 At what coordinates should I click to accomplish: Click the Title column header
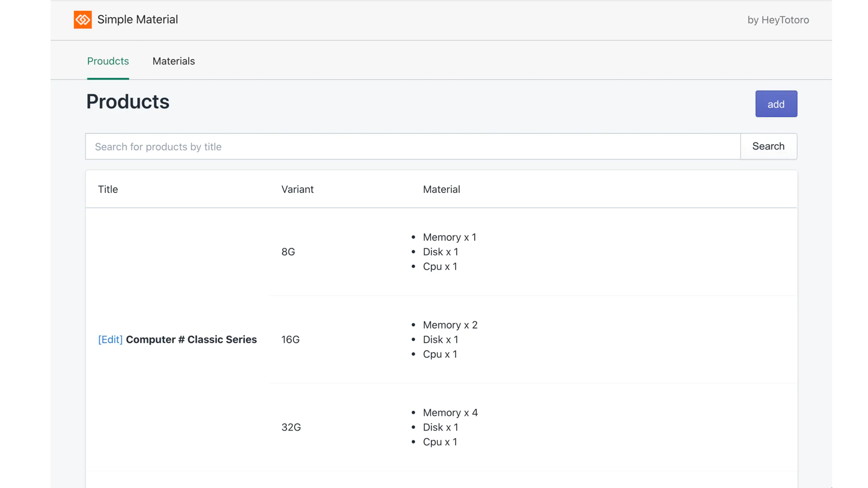pos(108,189)
